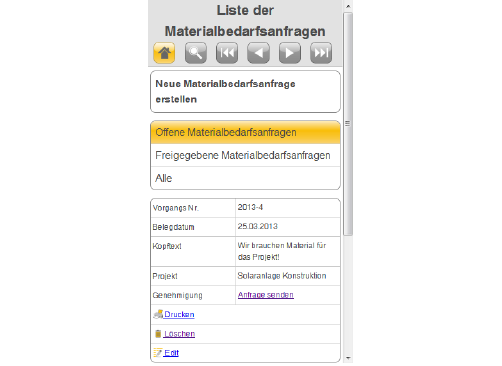Screen dimensions: 502x366
Task: Open the Edit link
Action: pyautogui.click(x=171, y=353)
